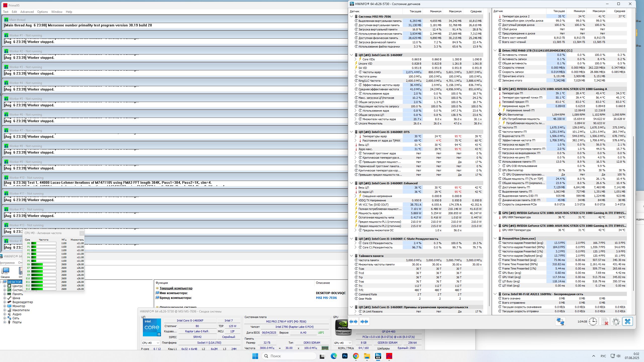Viewport: 644px width, 362px height.
Task: Click the Windows taskbar Поиск search field
Action: point(289,356)
